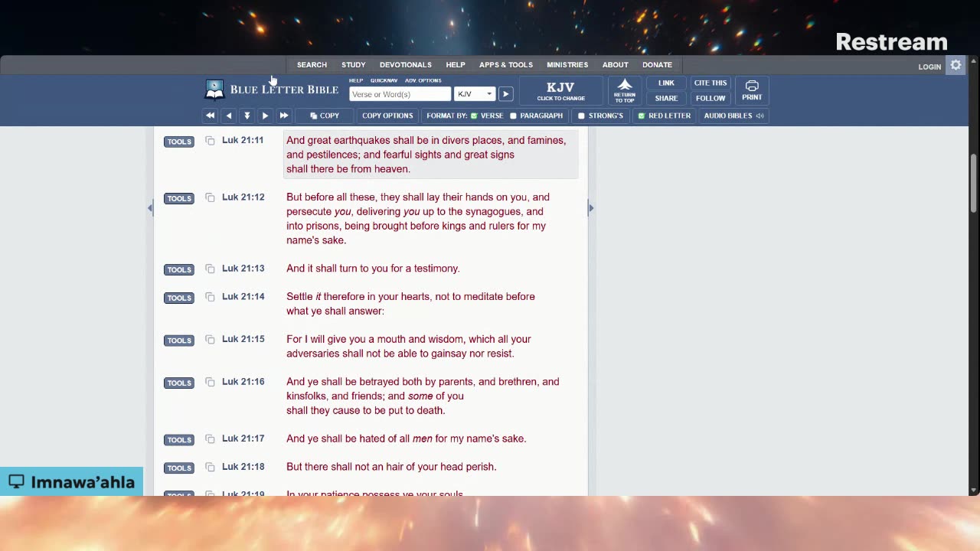The image size is (980, 551).
Task: Click the Verse or Word(s) search field
Action: [400, 94]
